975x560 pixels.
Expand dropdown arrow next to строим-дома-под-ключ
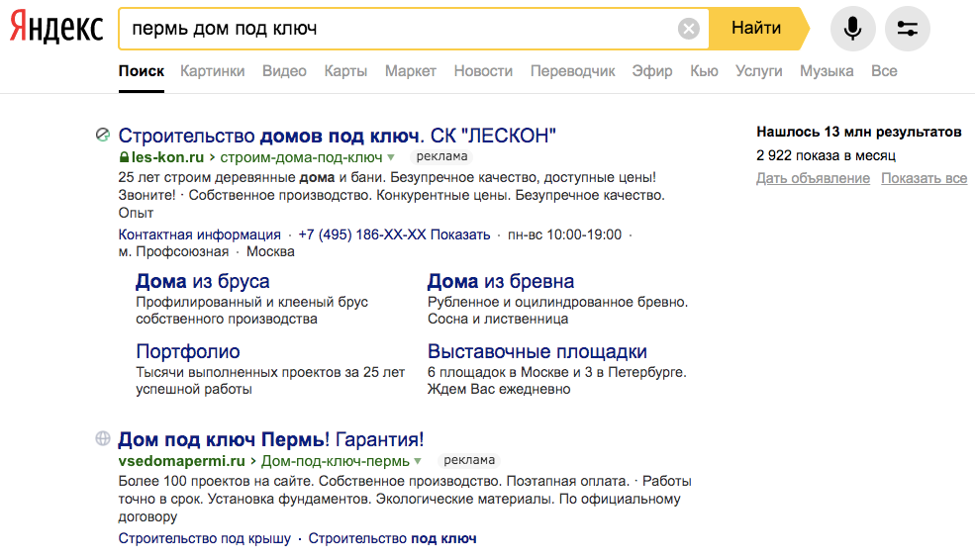391,157
